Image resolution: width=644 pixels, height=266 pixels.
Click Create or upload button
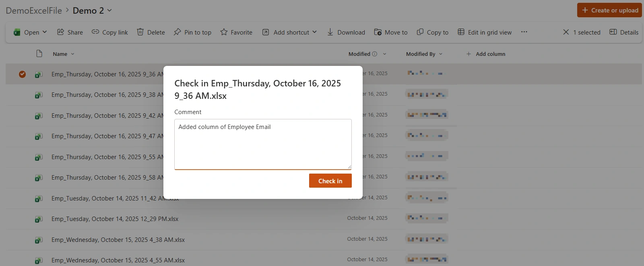coord(609,10)
